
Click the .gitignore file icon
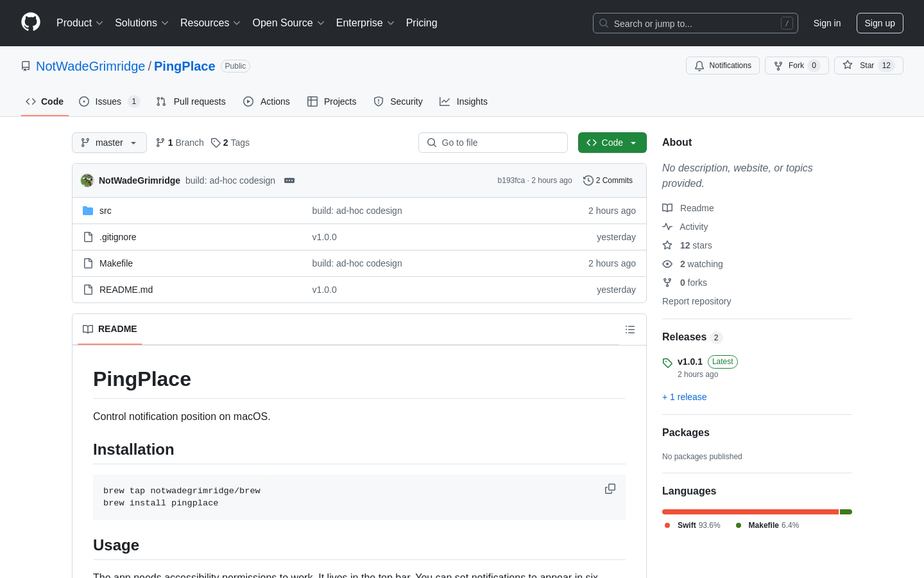point(88,237)
